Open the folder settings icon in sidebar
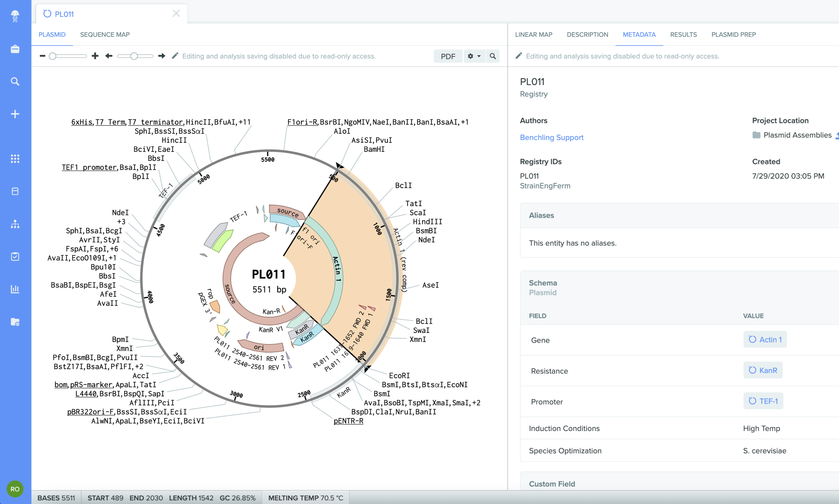Viewport: 839px width, 504px height. 15,322
